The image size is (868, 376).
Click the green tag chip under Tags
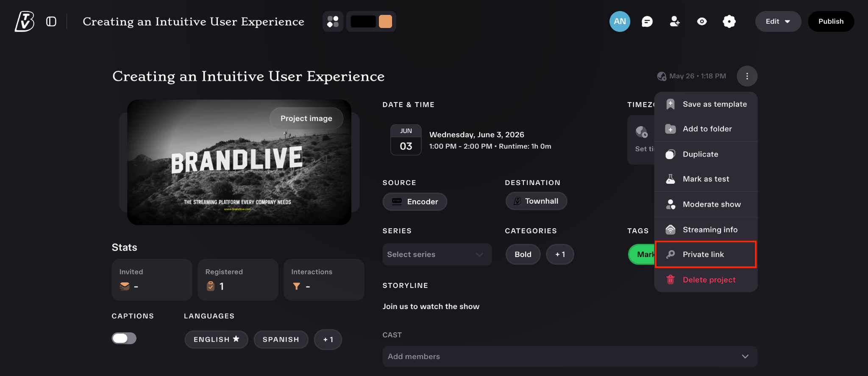pyautogui.click(x=642, y=254)
